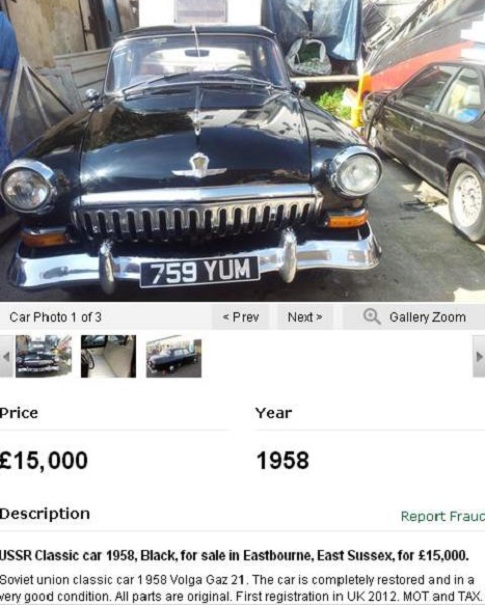This screenshot has width=485, height=605.
Task: Click the £15,000 price value
Action: (44, 460)
